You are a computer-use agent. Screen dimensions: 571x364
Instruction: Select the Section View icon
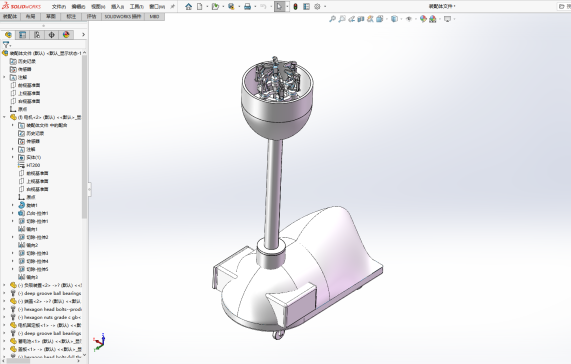point(361,19)
